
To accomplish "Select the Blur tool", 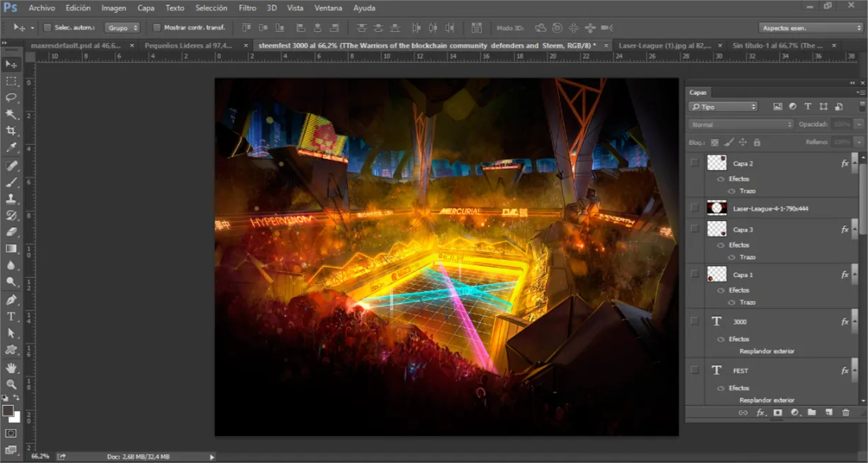I will [11, 265].
